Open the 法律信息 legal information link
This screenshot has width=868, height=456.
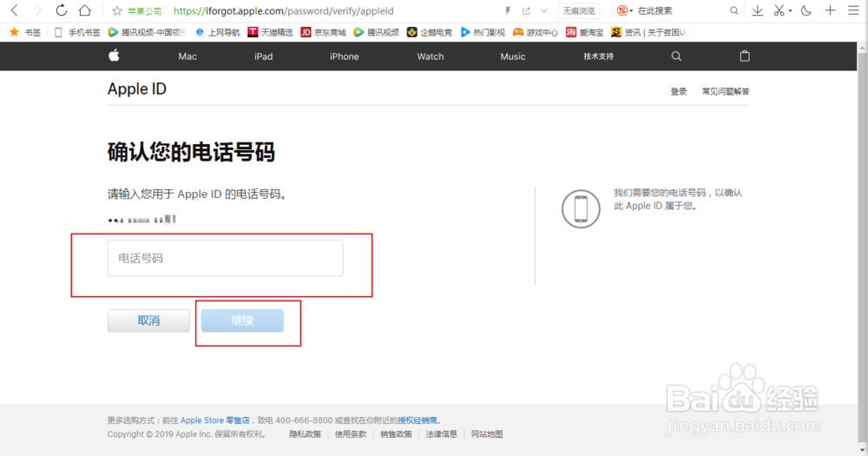tap(441, 434)
